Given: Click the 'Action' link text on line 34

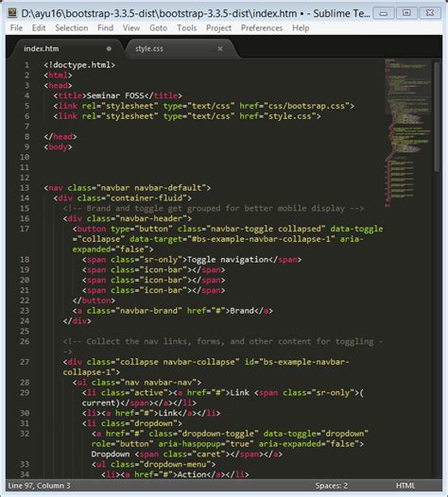Looking at the screenshot, I should (192, 474).
